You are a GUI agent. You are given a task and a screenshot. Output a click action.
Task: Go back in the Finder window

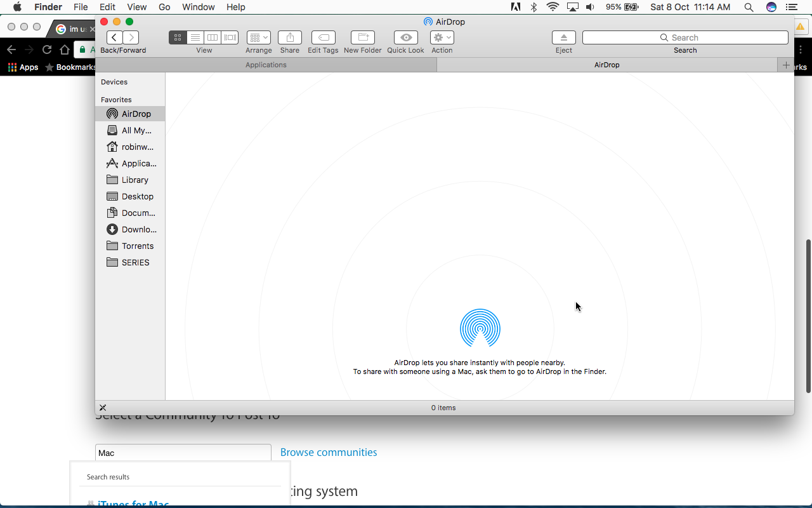click(x=115, y=37)
